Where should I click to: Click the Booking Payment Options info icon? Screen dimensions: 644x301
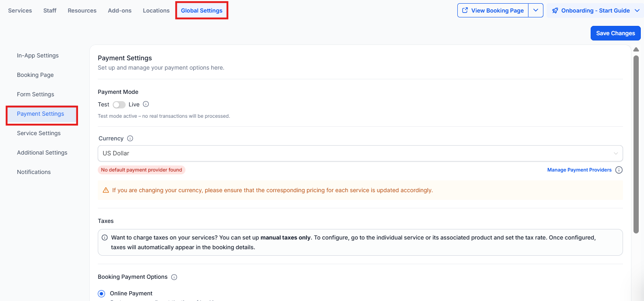pos(174,277)
